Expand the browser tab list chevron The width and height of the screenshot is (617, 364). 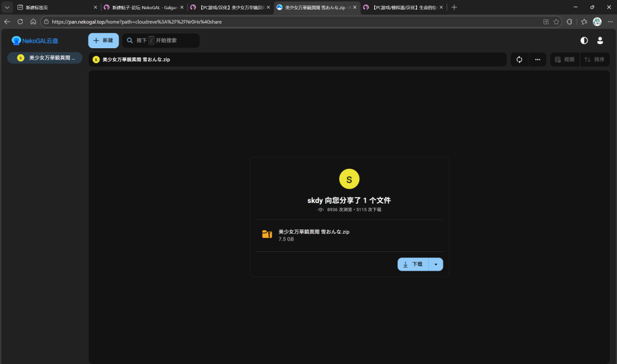tap(7, 7)
